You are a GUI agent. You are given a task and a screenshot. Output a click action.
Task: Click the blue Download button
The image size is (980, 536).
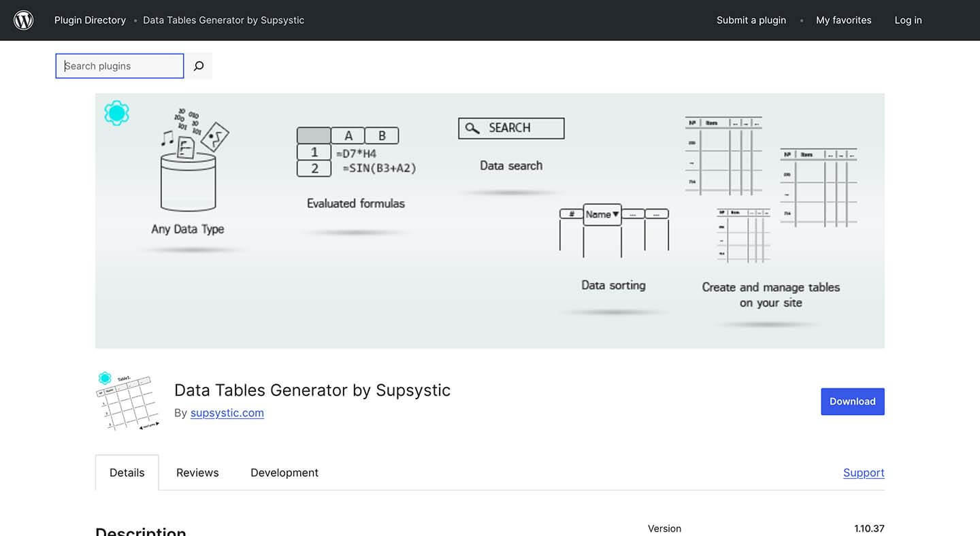pyautogui.click(x=853, y=401)
